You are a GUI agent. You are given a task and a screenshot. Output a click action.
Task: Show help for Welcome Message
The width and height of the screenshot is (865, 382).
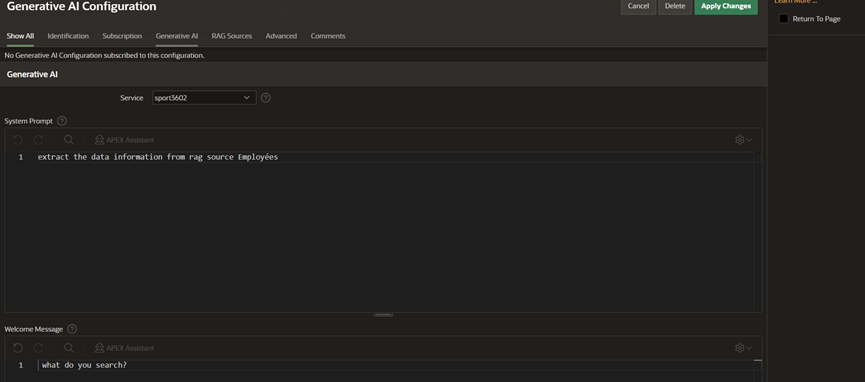72,329
